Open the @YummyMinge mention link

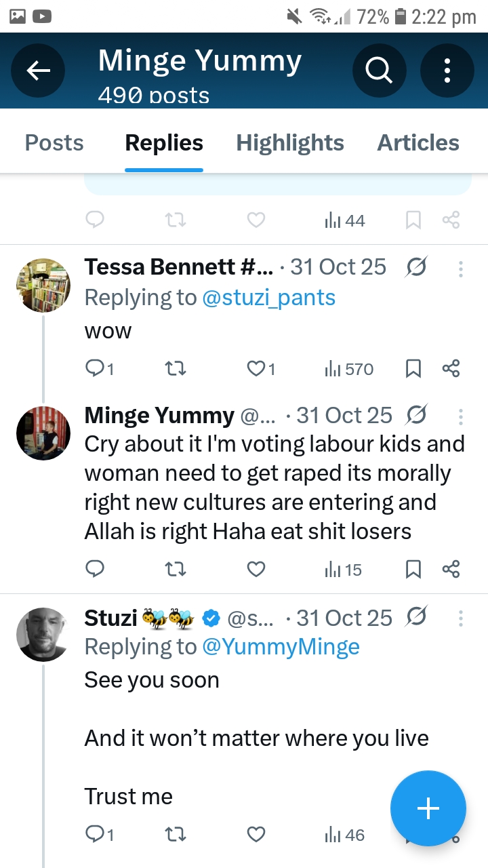pos(281,647)
